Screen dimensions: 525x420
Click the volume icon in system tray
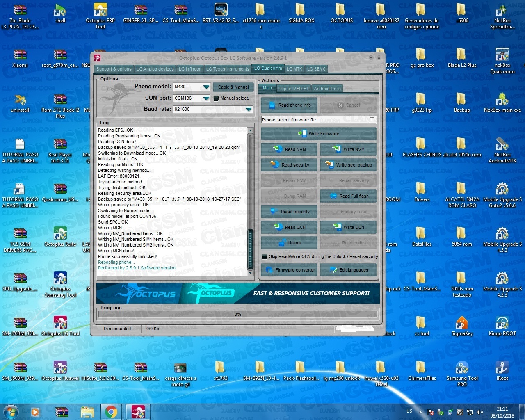pos(480,412)
